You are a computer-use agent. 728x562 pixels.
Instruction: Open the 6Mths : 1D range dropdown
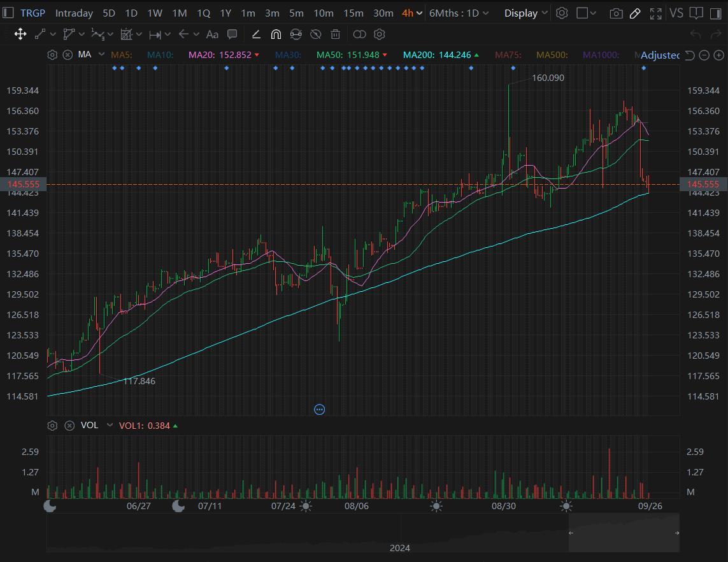tap(459, 13)
